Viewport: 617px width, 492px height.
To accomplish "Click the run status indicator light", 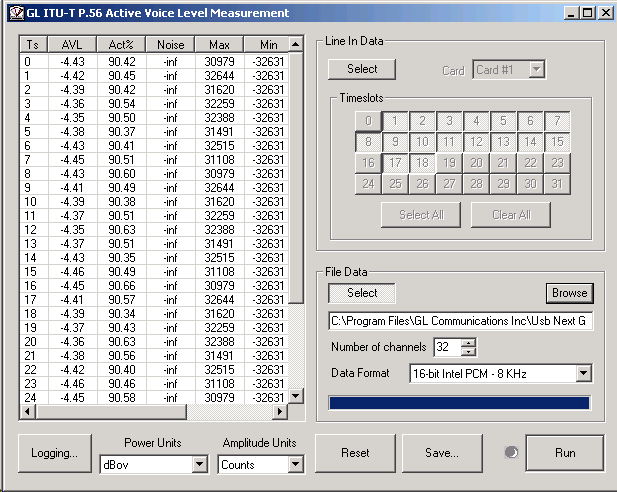I will pyautogui.click(x=511, y=453).
